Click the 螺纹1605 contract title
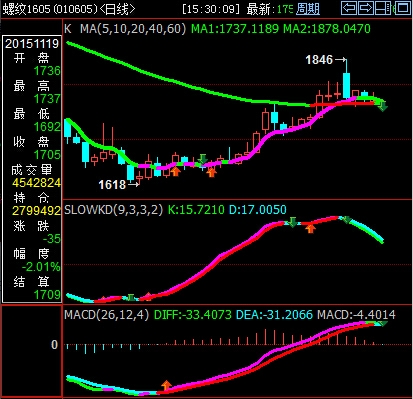This screenshot has height=399, width=413. 26,9
